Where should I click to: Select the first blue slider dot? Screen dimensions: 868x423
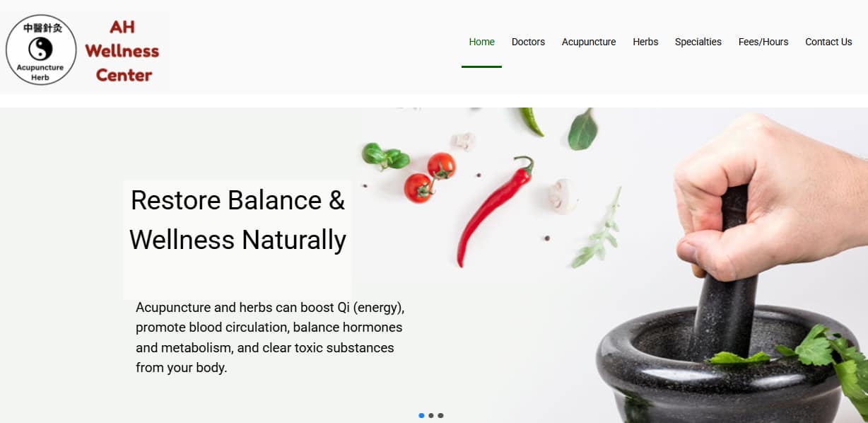click(421, 416)
